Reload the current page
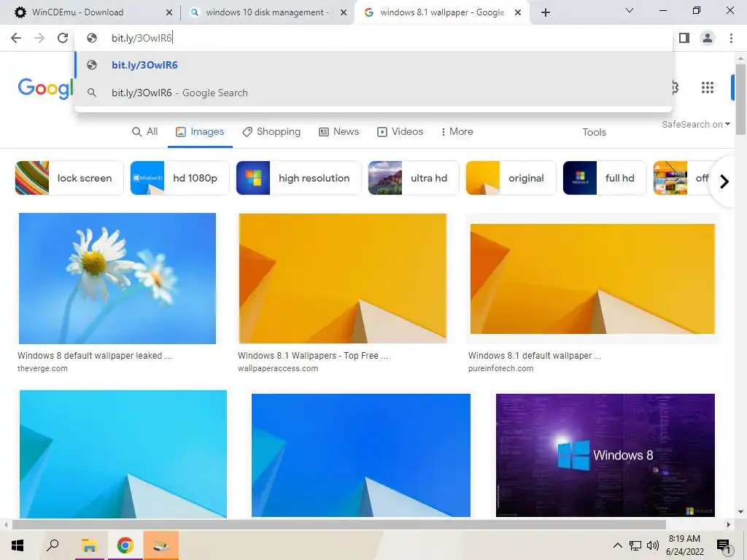Screen dimensions: 747x560 [x=63, y=38]
